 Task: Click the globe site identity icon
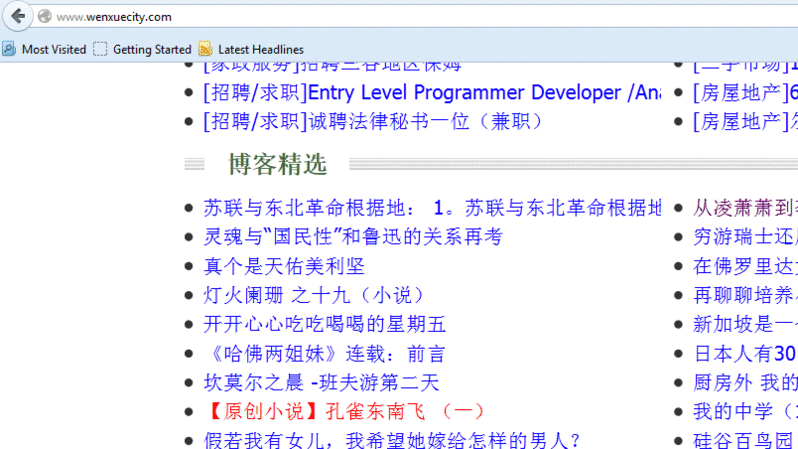[44, 17]
